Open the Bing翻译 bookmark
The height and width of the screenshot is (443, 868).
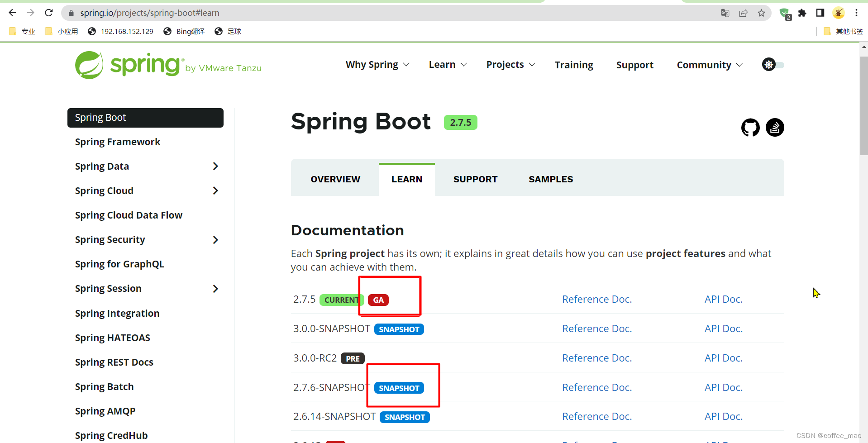click(184, 31)
